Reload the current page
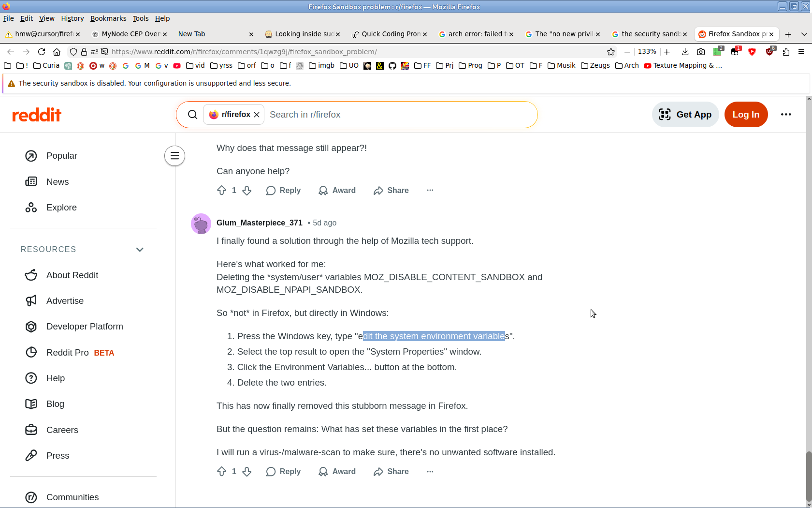 [x=42, y=52]
